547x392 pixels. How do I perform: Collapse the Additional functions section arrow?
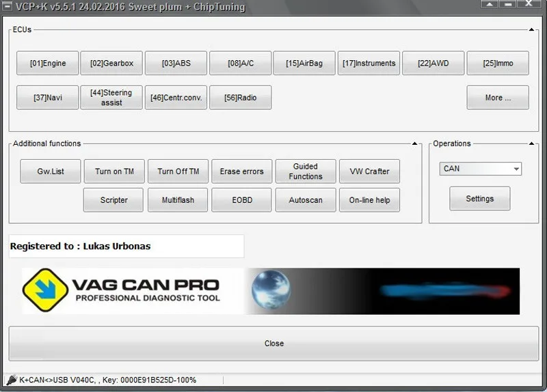point(414,143)
